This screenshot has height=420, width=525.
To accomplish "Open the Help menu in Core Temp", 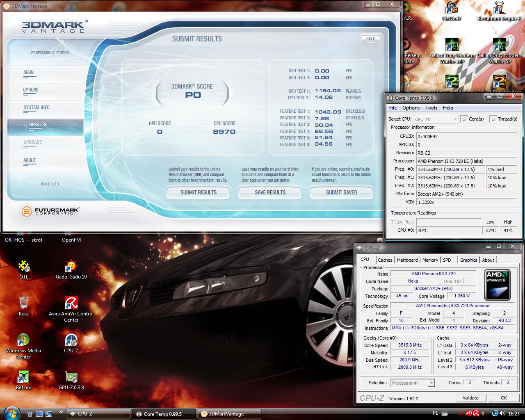I will (448, 107).
